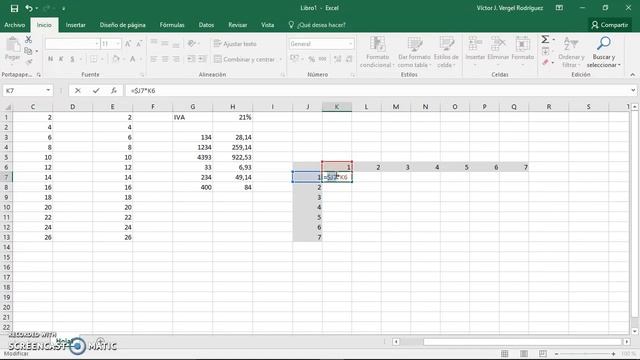This screenshot has width=640, height=360.
Task: Toggle Combinar y centrar
Action: pyautogui.click(x=244, y=59)
